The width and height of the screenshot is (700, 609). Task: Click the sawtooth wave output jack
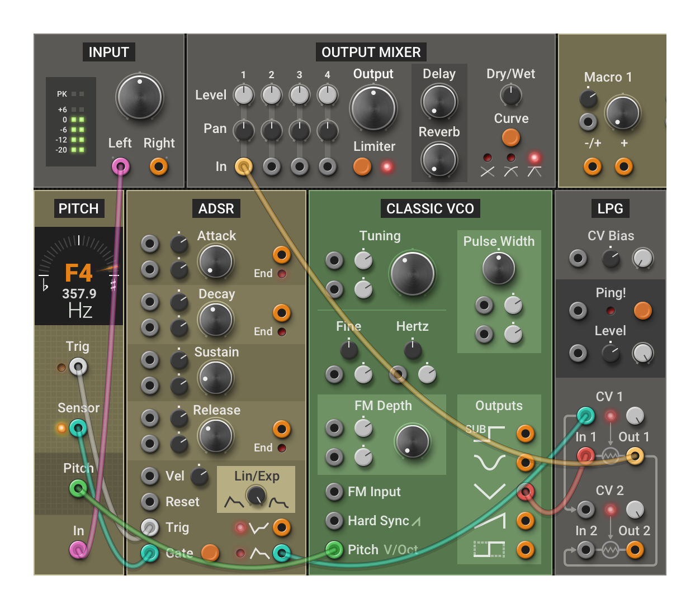click(525, 521)
